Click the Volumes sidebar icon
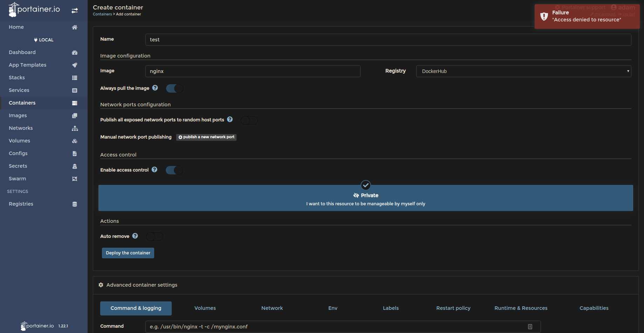 click(x=75, y=141)
